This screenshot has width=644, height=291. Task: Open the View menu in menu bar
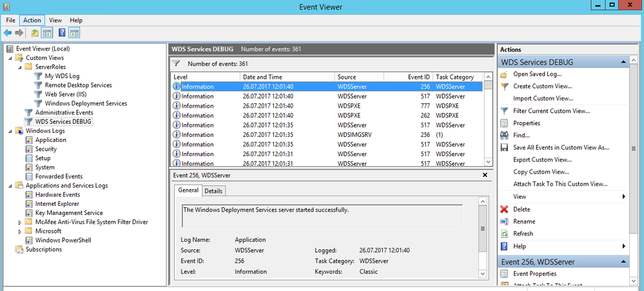tap(55, 20)
